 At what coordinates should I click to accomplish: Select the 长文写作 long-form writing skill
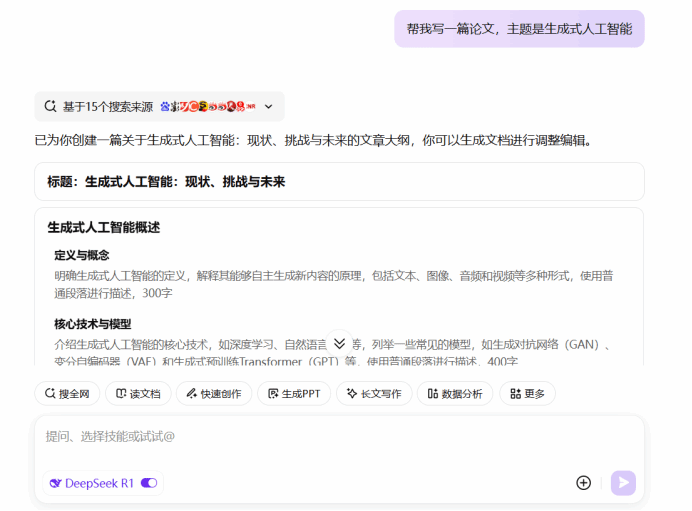(373, 394)
